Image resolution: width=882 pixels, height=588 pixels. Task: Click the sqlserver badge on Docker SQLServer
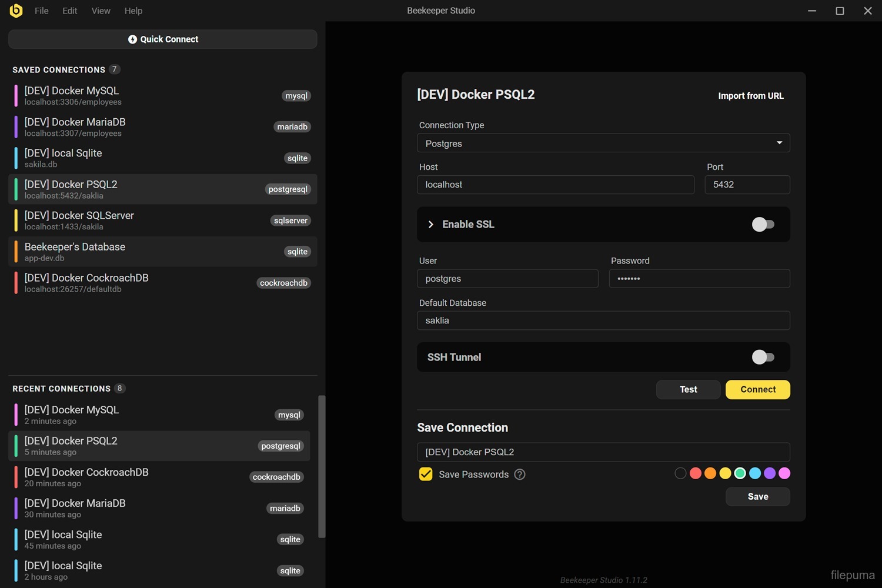290,220
